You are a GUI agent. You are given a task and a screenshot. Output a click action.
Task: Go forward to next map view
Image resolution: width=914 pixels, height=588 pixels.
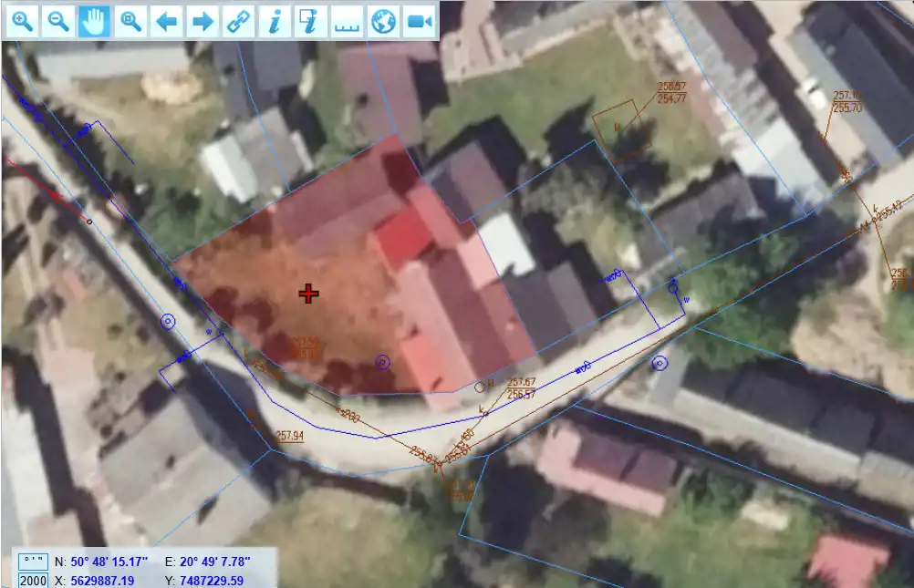click(203, 22)
